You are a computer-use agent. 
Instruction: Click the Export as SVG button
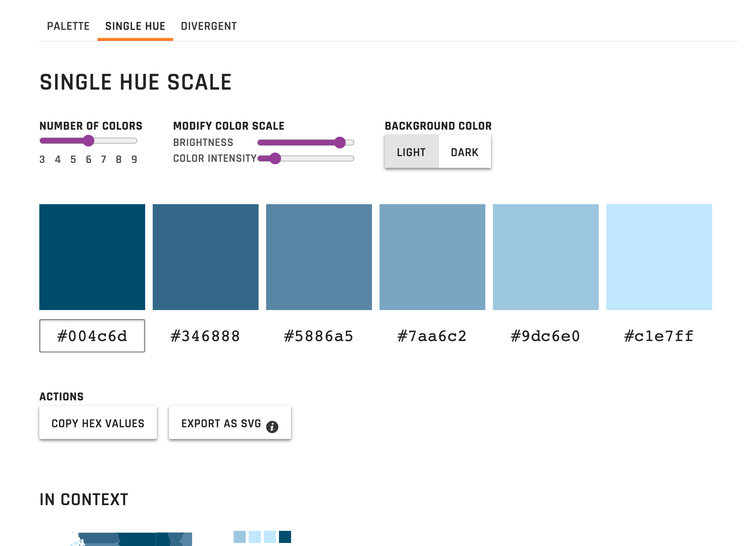(x=221, y=423)
